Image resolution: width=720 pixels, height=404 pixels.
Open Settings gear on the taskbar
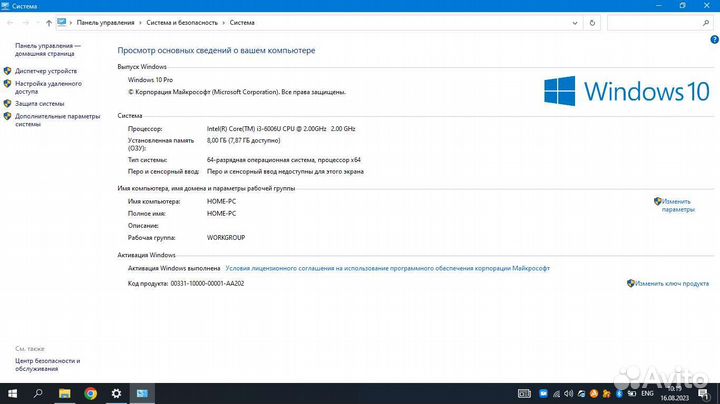point(116,393)
